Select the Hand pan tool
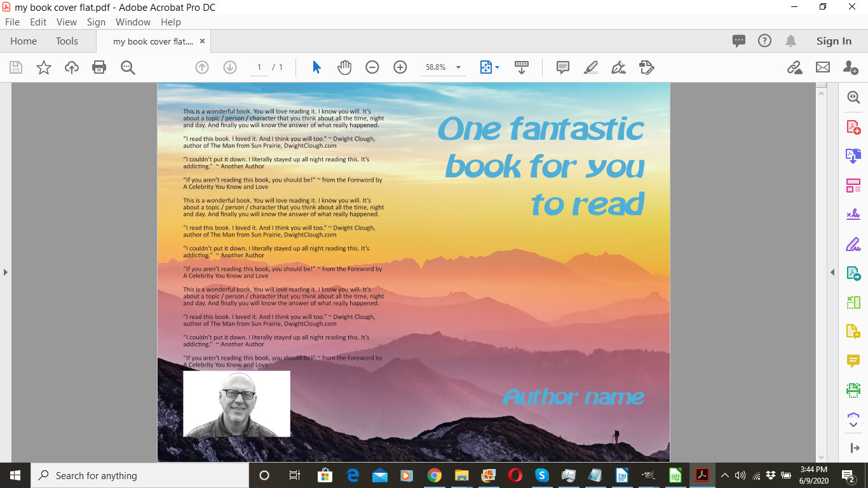Viewport: 868px width, 488px height. (x=344, y=67)
